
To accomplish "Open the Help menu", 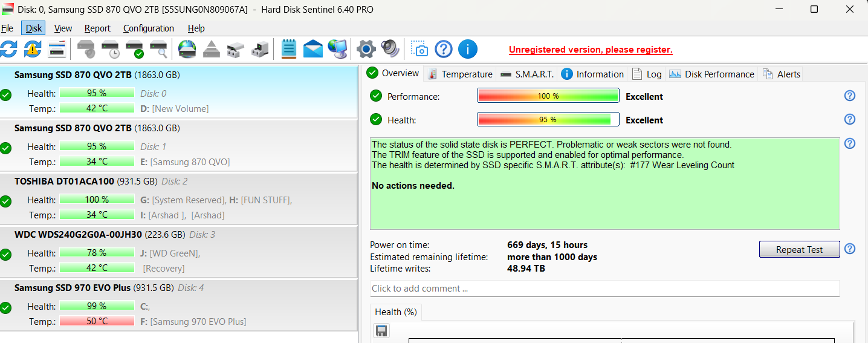I will (x=196, y=28).
